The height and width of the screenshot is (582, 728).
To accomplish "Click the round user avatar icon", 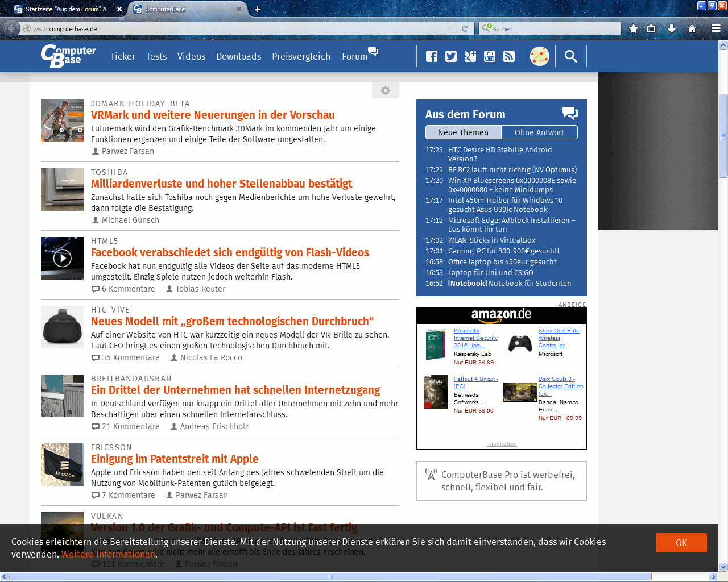I will [x=540, y=56].
